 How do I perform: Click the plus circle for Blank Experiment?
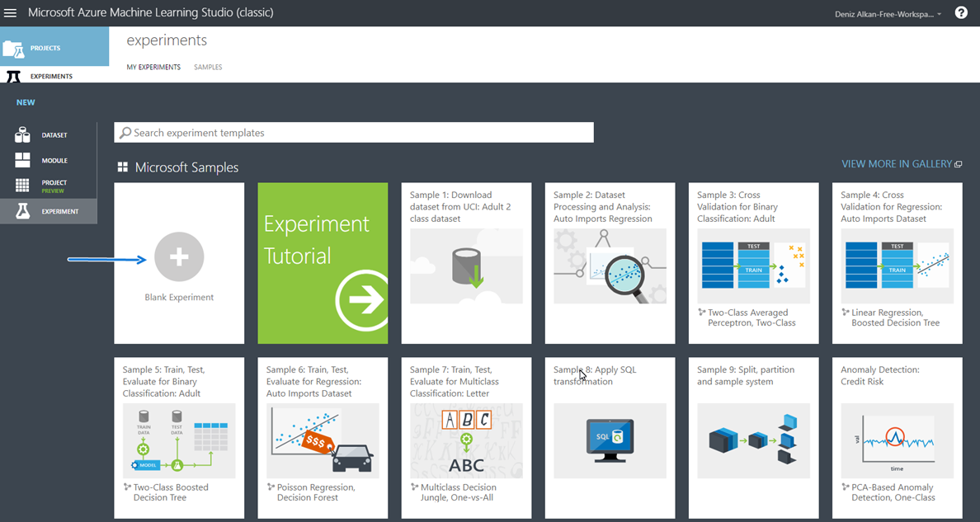coord(179,256)
